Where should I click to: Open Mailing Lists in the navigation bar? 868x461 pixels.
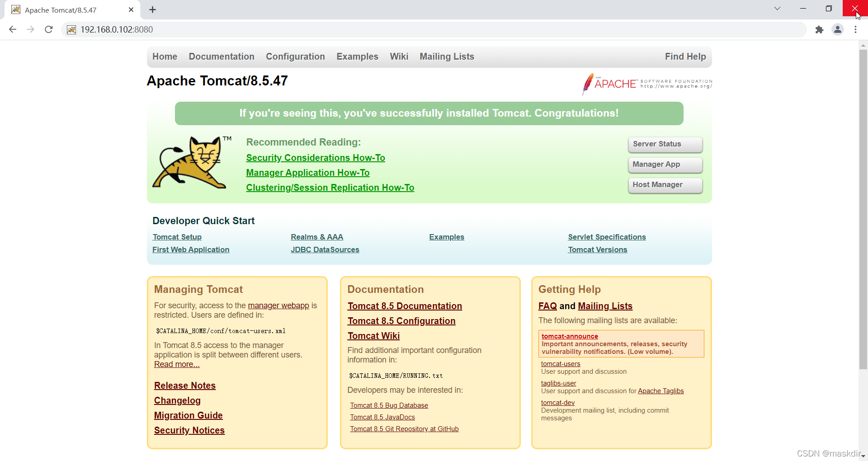[x=447, y=56]
